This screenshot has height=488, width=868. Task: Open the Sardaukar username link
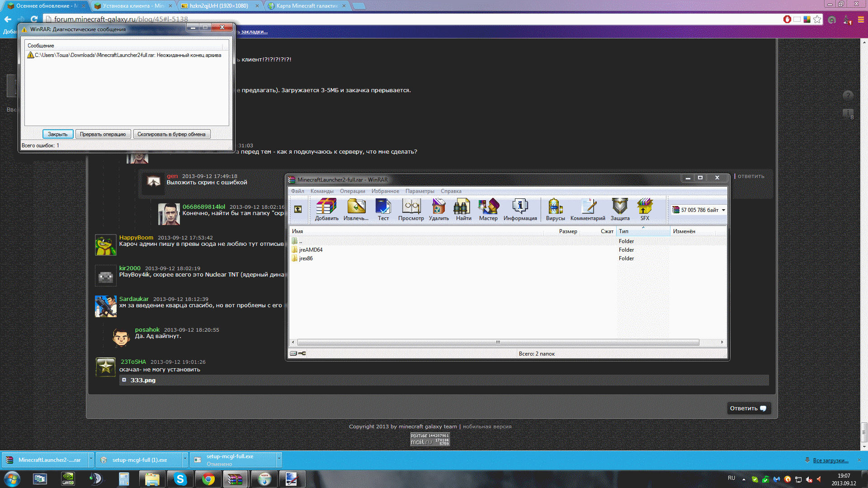coord(134,299)
